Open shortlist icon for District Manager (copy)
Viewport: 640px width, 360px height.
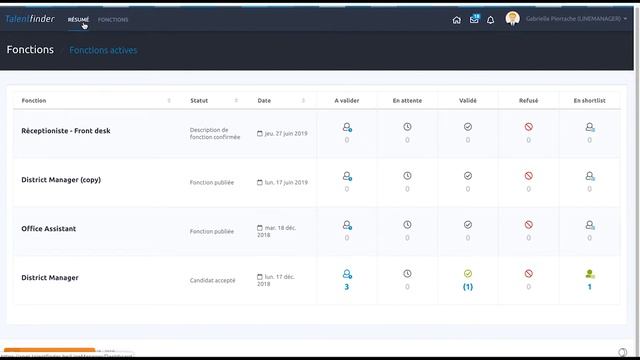pos(590,176)
